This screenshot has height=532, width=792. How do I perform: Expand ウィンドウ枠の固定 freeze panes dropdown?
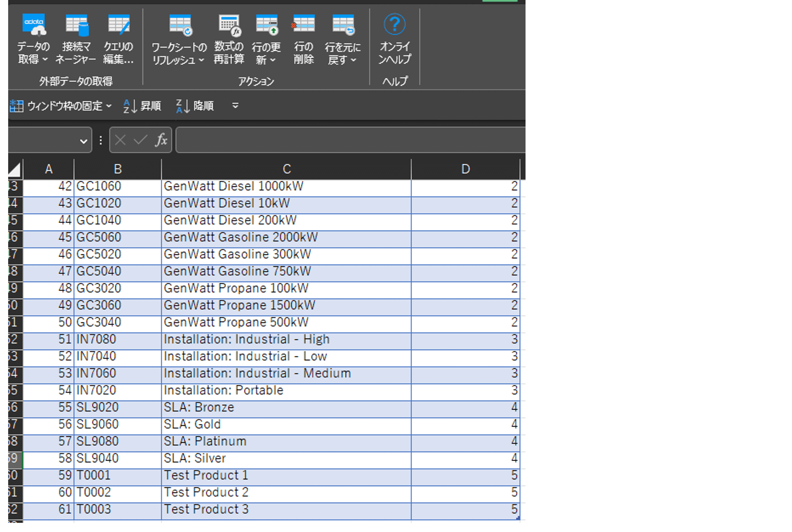[x=109, y=106]
